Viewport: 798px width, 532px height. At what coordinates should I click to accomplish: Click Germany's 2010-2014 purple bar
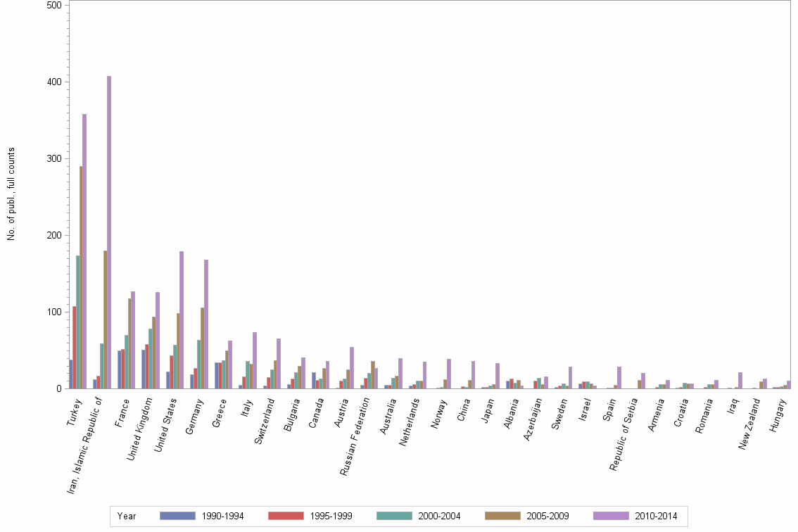[207, 324]
